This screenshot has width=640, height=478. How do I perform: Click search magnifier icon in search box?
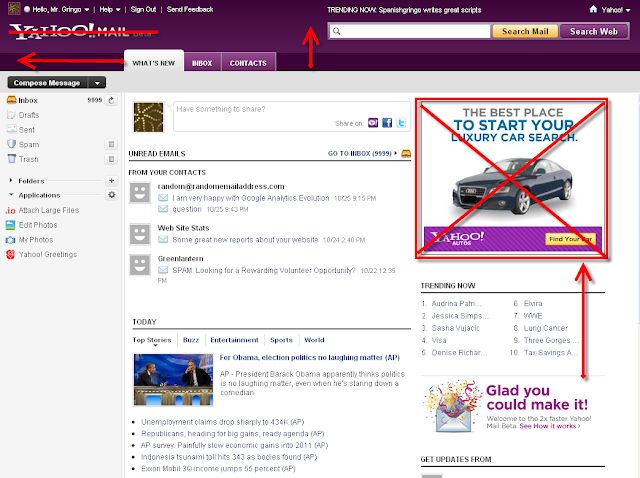pyautogui.click(x=337, y=31)
